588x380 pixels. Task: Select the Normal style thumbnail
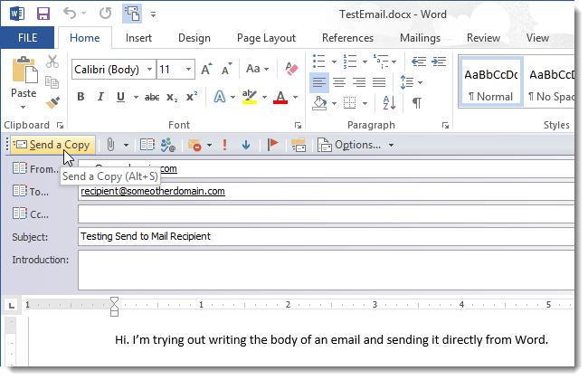pos(490,82)
